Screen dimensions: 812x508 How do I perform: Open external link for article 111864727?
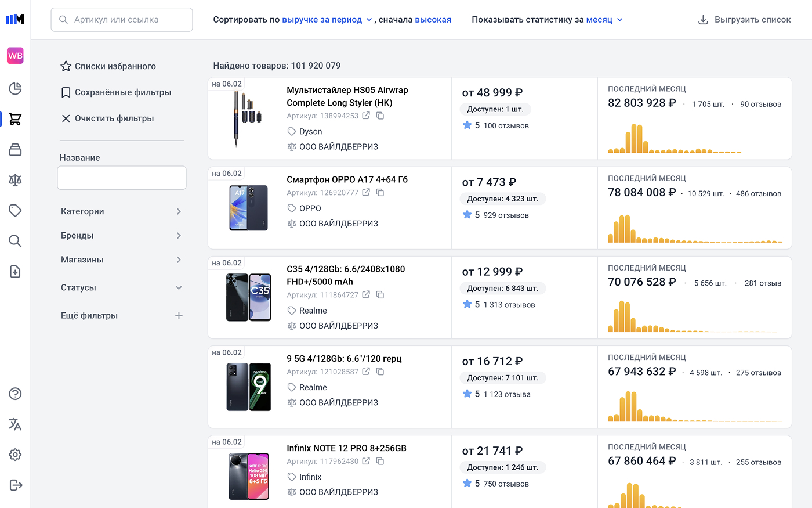tap(366, 294)
